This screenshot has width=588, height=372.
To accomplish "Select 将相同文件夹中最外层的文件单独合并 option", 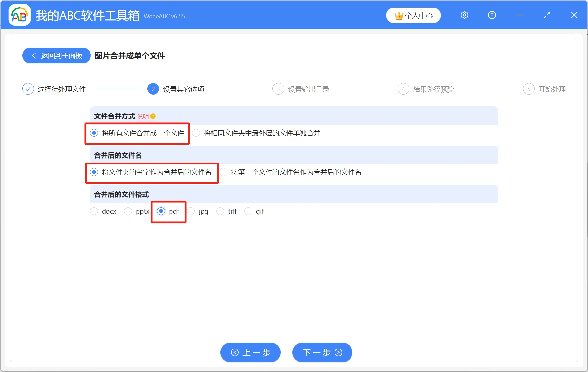I will (196, 133).
